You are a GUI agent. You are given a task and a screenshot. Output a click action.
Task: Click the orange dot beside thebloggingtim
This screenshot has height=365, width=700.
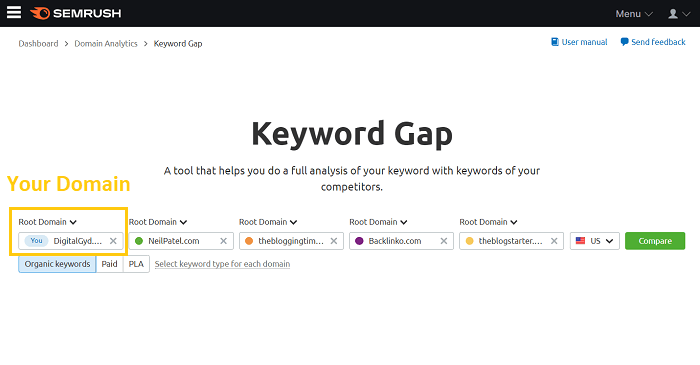249,241
